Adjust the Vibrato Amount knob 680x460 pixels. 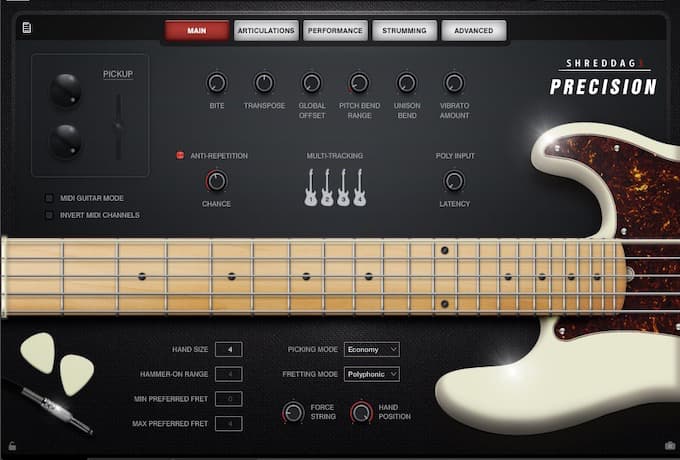click(454, 83)
